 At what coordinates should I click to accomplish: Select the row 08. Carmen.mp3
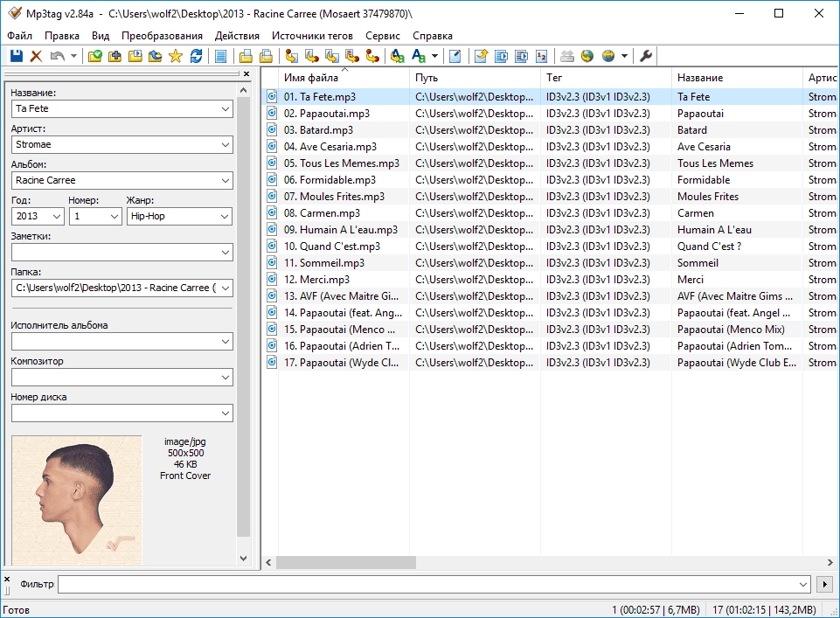pos(550,212)
